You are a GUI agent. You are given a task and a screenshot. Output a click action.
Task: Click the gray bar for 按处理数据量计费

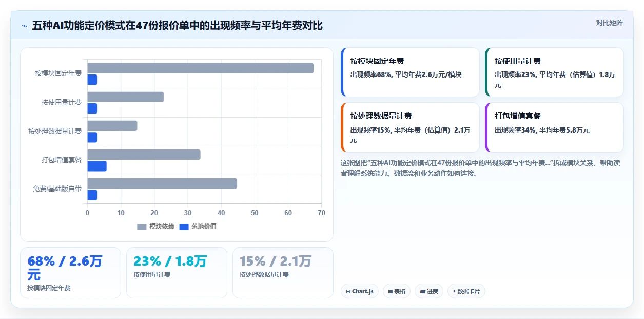click(x=112, y=125)
